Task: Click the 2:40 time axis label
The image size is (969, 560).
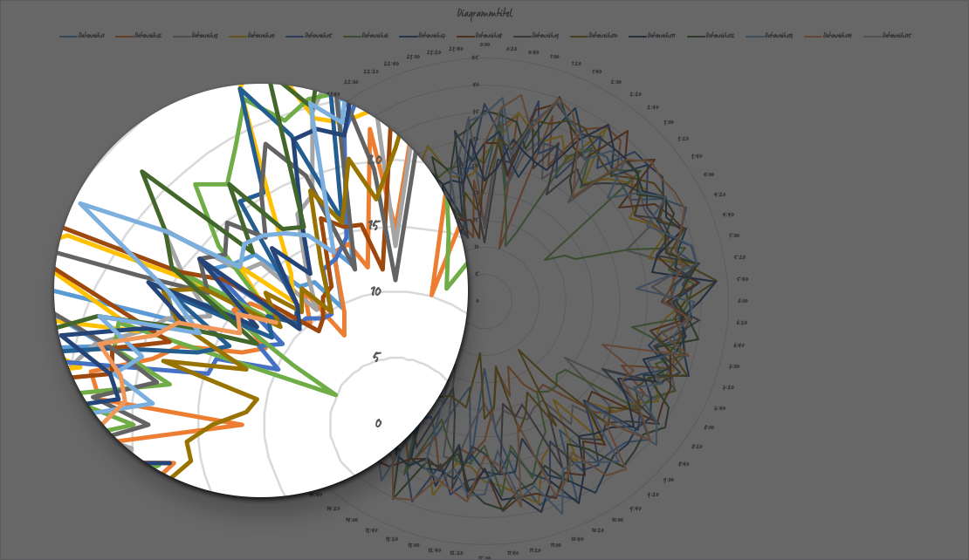Action: coord(653,107)
